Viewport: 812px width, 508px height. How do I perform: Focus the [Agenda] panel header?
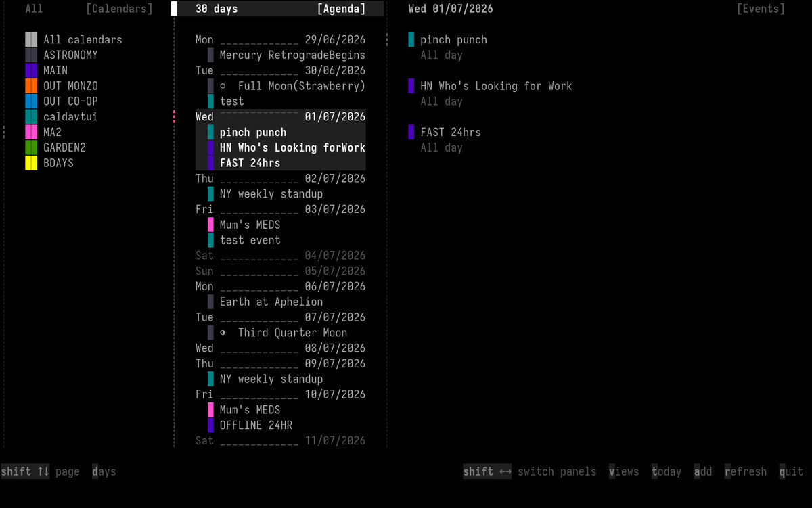pyautogui.click(x=341, y=9)
